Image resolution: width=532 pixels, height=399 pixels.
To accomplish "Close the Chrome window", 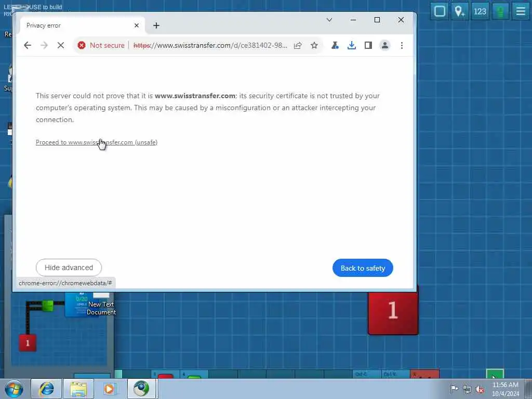I will (401, 20).
